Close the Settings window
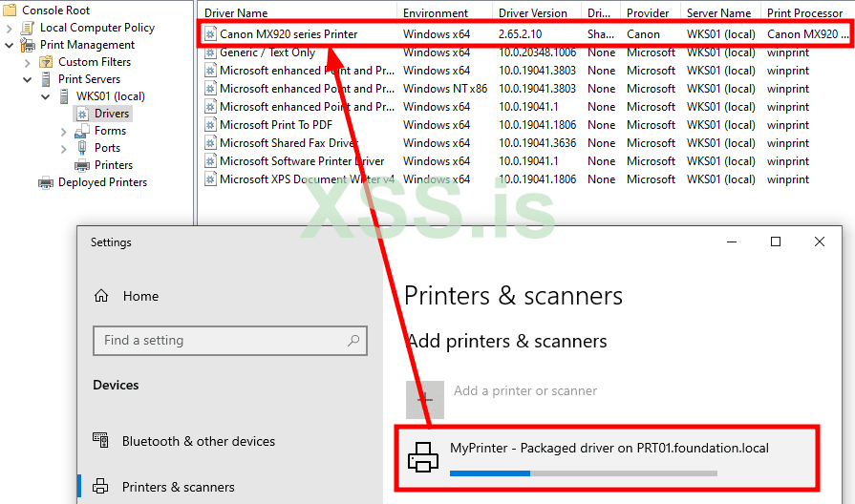 point(819,241)
